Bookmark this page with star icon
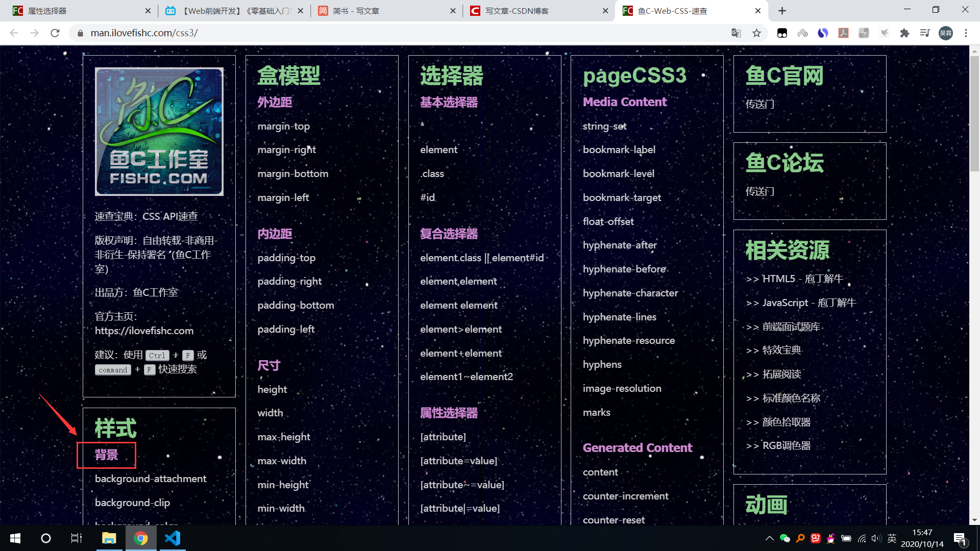Viewport: 980px width, 551px height. pos(756,33)
